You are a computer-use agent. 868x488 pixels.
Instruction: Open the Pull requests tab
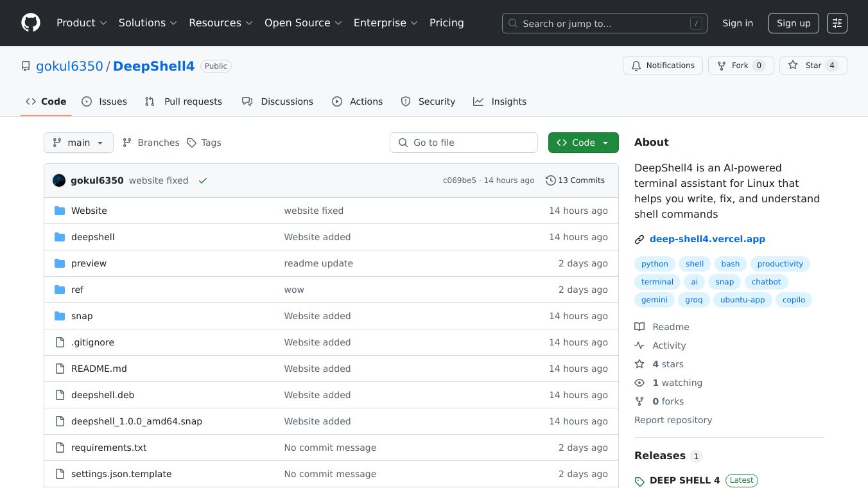pos(184,101)
